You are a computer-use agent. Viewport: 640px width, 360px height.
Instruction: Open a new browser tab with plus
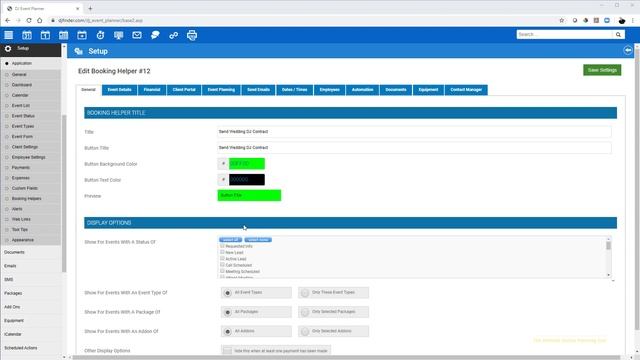(90, 8)
